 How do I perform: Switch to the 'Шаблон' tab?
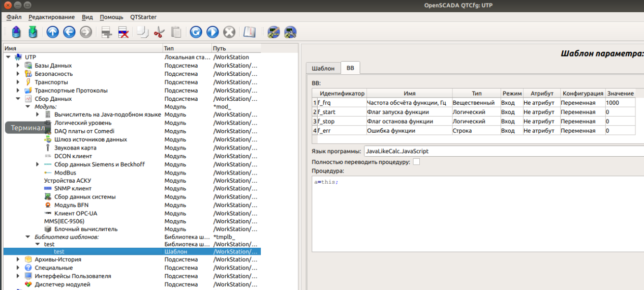323,68
